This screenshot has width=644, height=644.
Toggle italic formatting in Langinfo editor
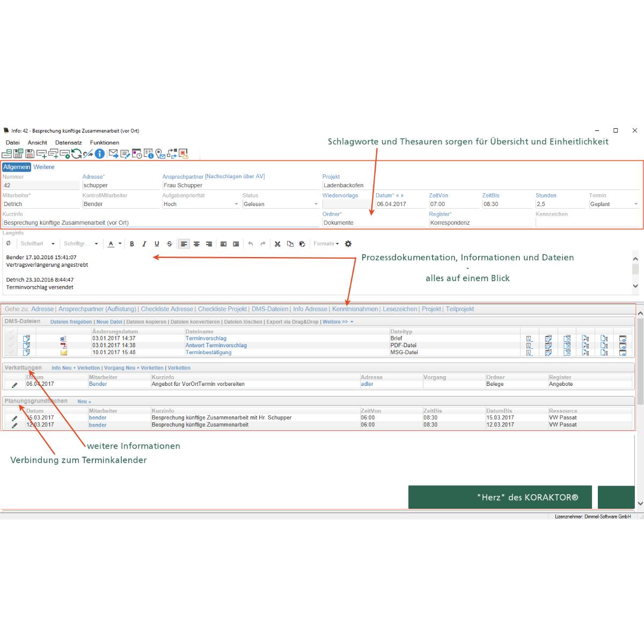(x=144, y=244)
